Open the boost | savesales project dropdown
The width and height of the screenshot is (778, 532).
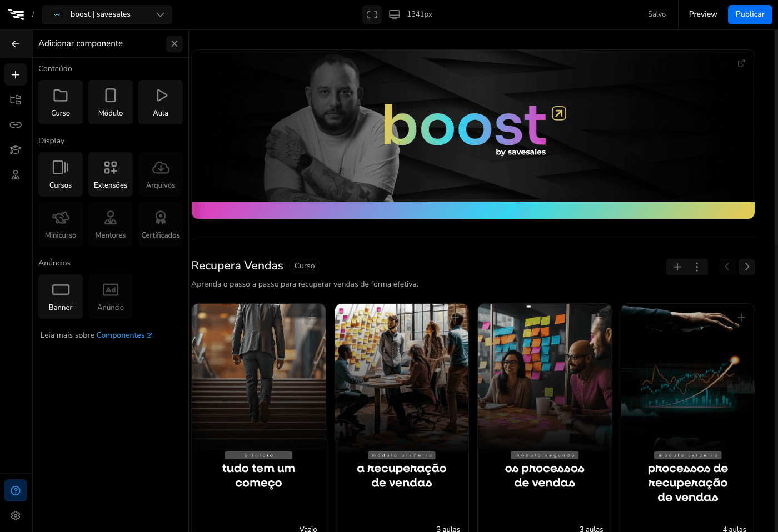tap(107, 14)
